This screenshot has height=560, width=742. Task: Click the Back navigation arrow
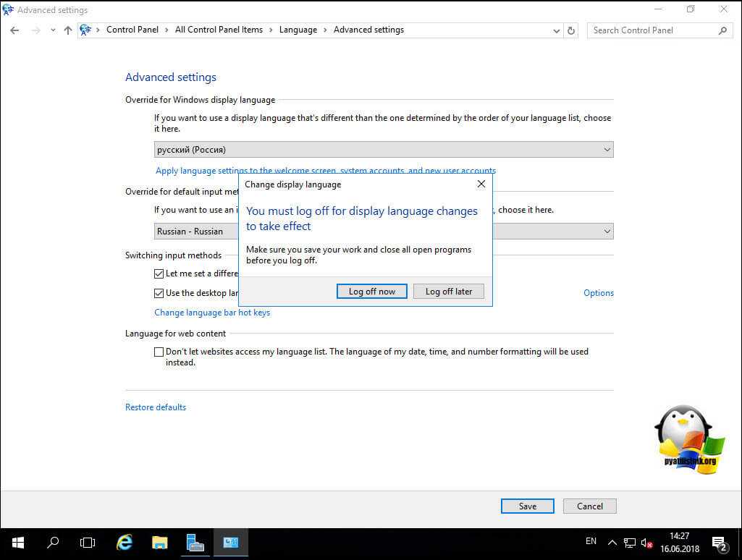[x=14, y=30]
